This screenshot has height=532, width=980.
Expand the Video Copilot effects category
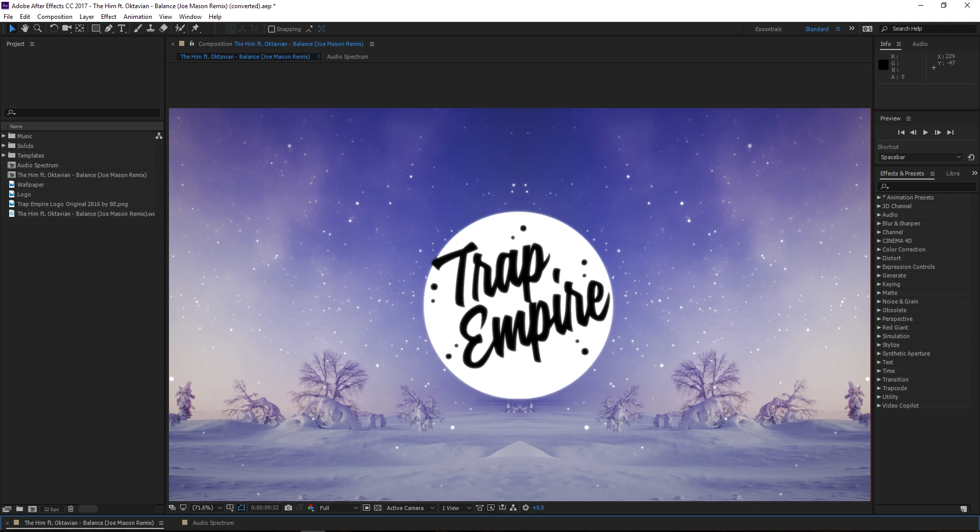pyautogui.click(x=879, y=406)
